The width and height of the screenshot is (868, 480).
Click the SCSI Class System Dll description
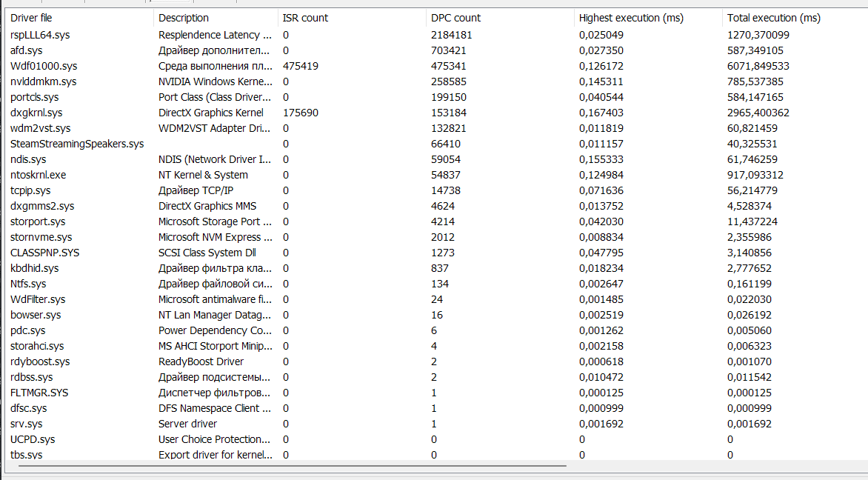(207, 253)
